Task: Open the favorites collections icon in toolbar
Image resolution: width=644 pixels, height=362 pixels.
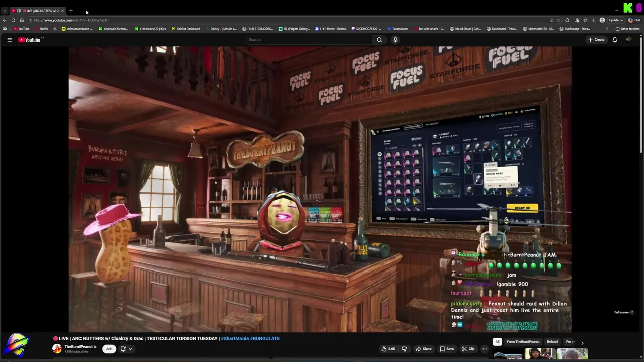Action: point(585,20)
